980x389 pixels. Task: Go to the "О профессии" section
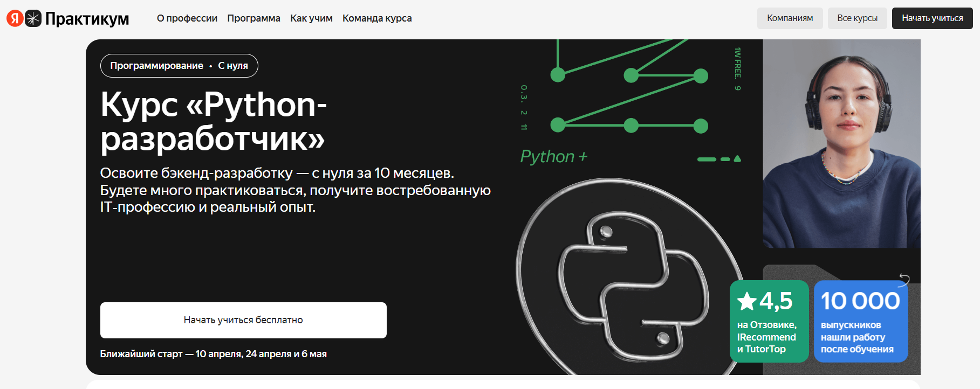pos(187,18)
